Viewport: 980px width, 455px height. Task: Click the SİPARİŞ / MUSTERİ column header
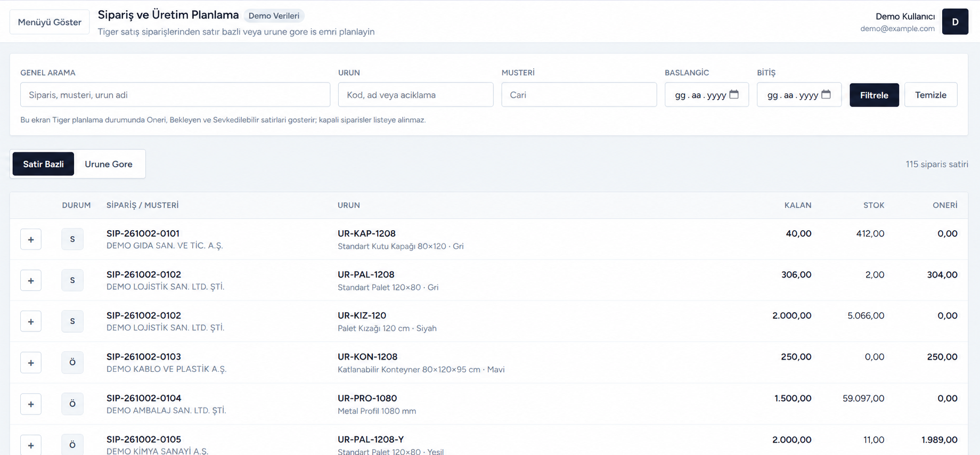click(x=143, y=205)
